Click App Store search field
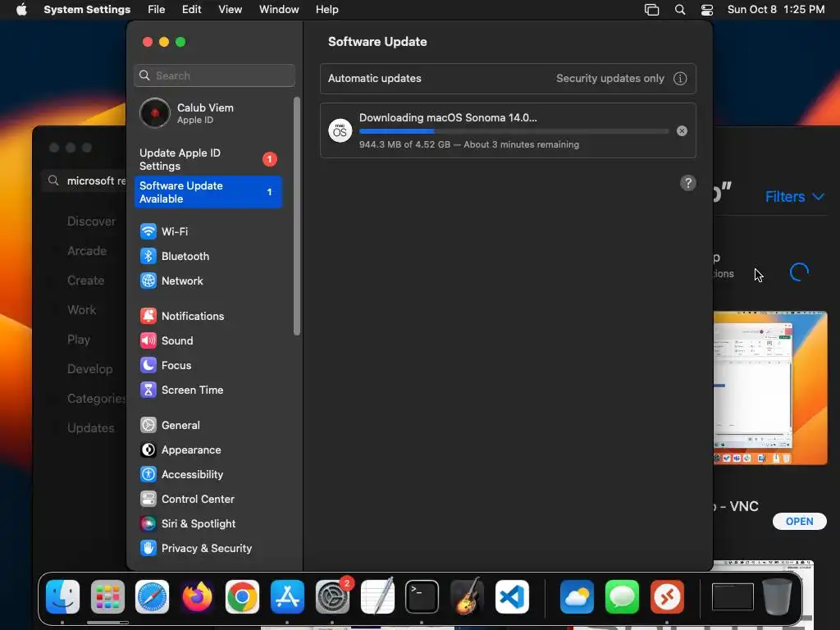Screen dimensions: 840x630 [84, 180]
